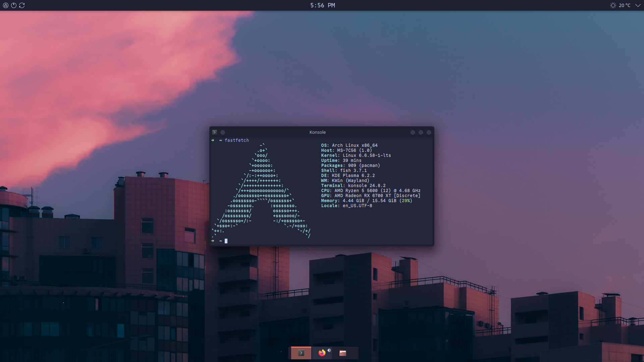Click the Terminal: konsole 24.8.2 line
The height and width of the screenshot is (362, 644).
pyautogui.click(x=353, y=186)
